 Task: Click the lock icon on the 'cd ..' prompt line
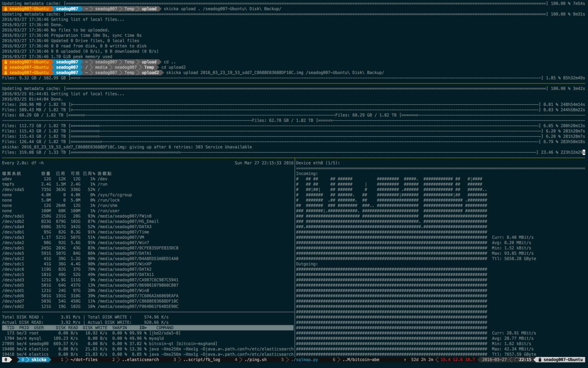point(6,62)
